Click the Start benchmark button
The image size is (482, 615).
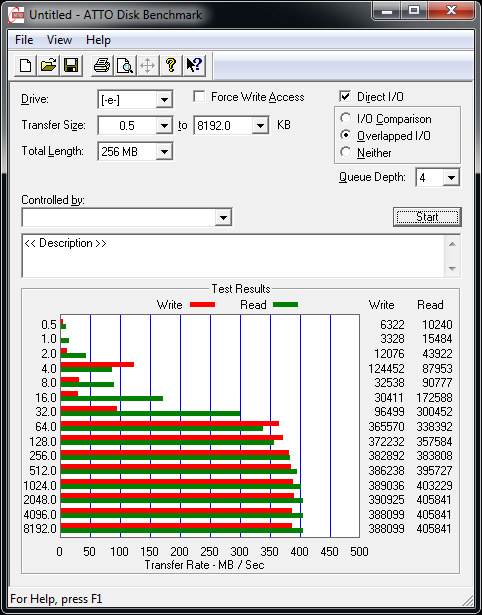click(x=427, y=217)
